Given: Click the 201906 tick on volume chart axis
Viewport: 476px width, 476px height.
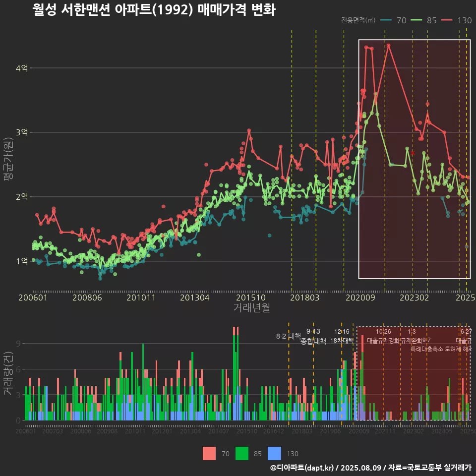Looking at the screenshot, I should (330, 431).
